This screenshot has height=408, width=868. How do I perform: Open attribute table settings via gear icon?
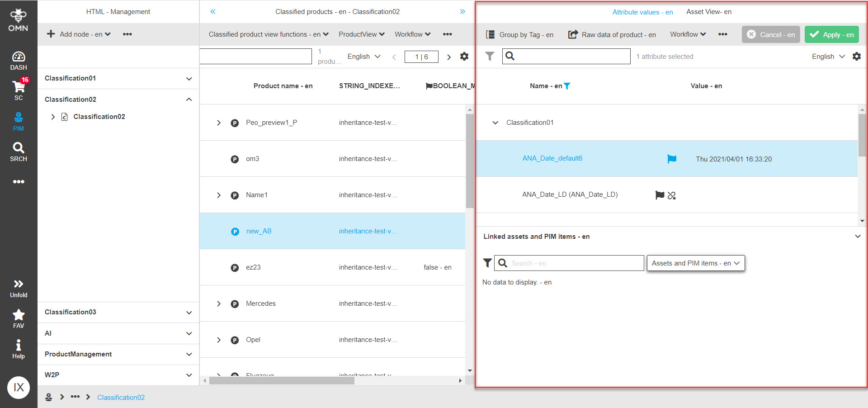[857, 56]
